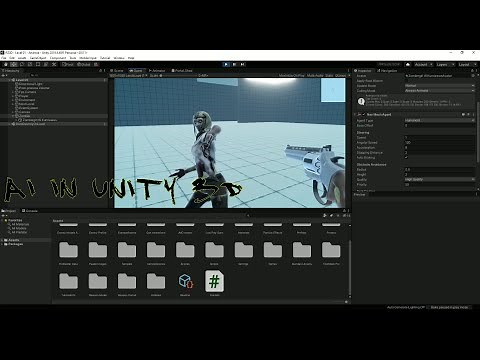Click the Project favorites star icon

coord(338,216)
